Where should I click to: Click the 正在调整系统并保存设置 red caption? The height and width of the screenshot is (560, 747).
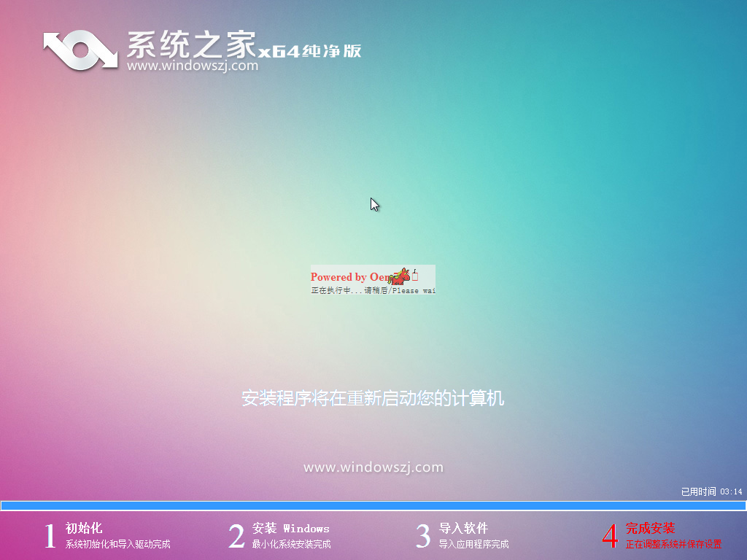(x=675, y=542)
